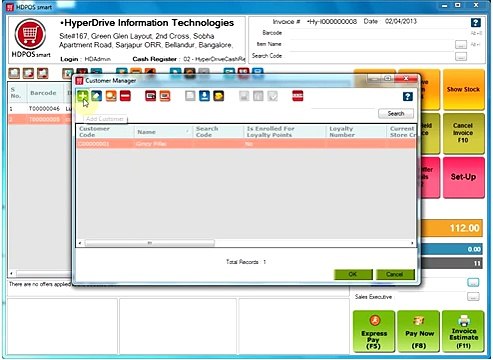Click the ellipsis button beside Sales Executive
The width and height of the screenshot is (493, 360).
(x=473, y=296)
